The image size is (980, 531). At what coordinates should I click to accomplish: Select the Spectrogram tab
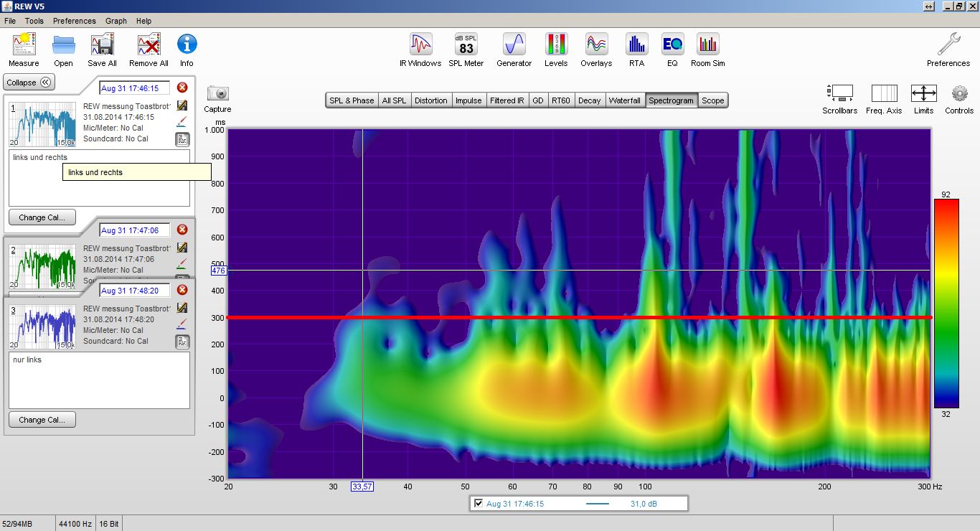671,100
